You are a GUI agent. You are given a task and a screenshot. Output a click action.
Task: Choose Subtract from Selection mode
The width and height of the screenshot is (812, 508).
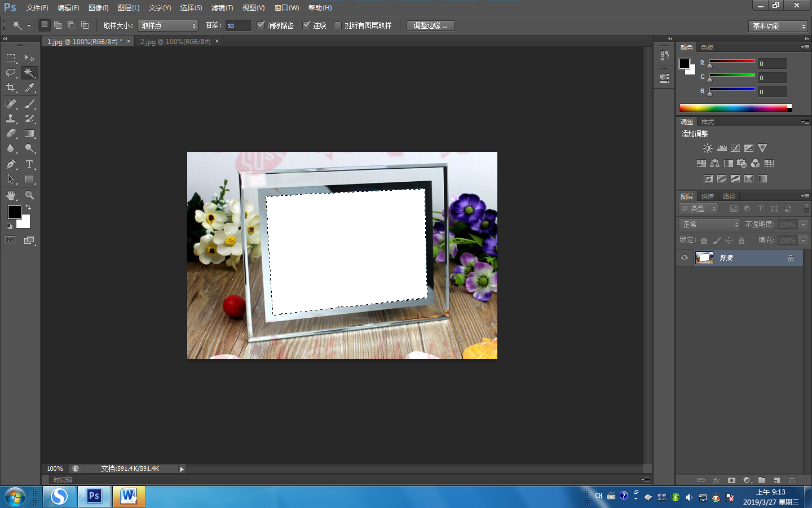[x=71, y=25]
